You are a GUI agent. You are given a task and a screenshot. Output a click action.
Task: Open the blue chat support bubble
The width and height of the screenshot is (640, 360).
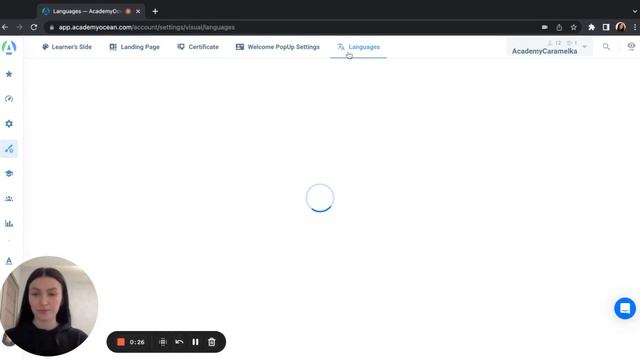[625, 308]
